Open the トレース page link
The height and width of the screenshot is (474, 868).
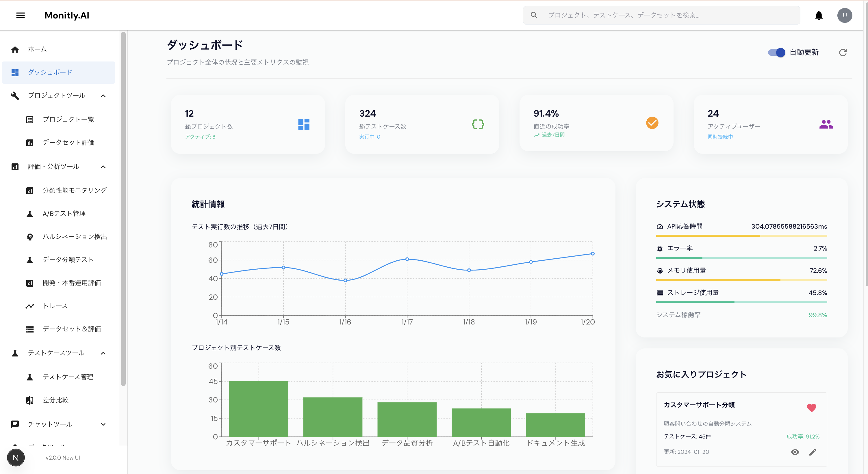pos(55,306)
